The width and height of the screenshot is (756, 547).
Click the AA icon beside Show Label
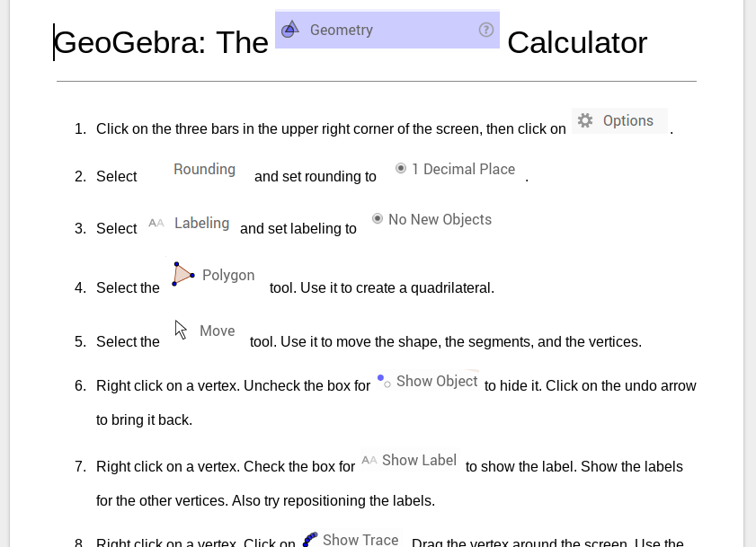pyautogui.click(x=369, y=460)
